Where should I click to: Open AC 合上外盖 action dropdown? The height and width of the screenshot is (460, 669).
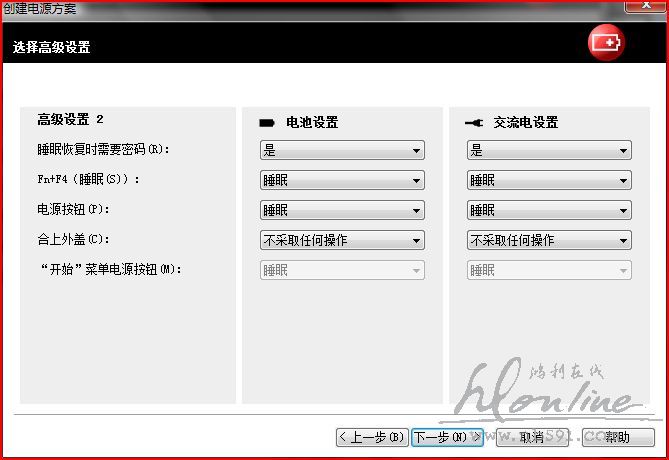[549, 240]
